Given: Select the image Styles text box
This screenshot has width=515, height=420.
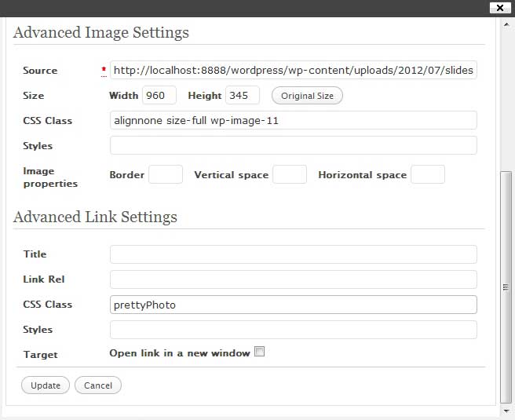Looking at the screenshot, I should [293, 146].
